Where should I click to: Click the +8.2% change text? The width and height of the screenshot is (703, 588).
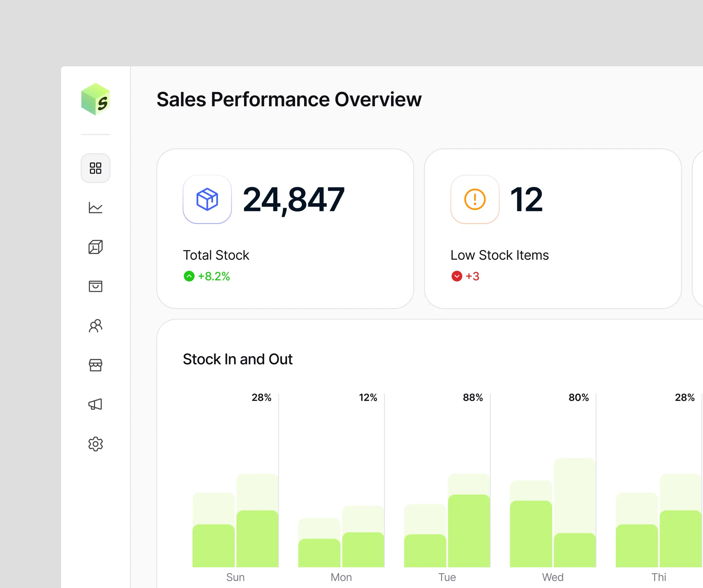point(214,276)
